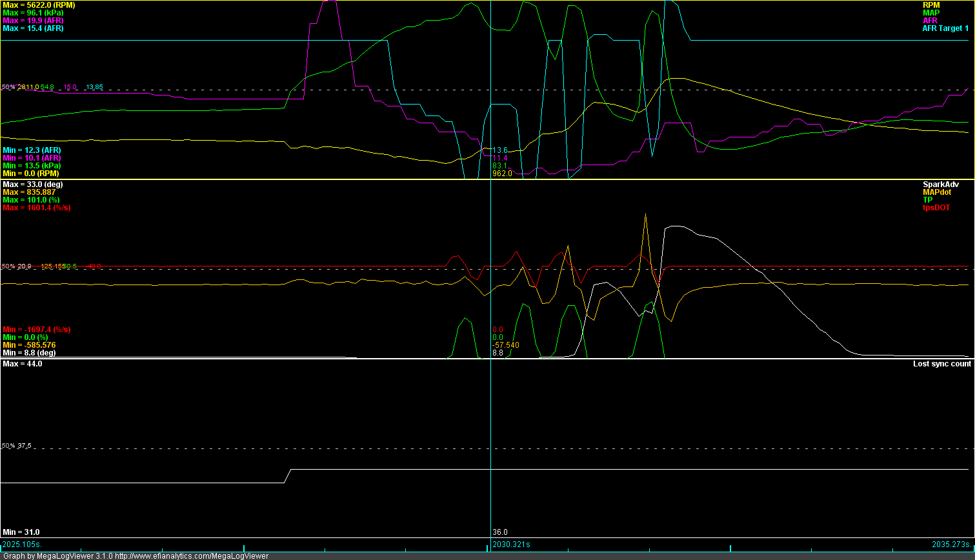
Task: Click the Max = 835.887 MAPdot label
Action: (x=29, y=192)
